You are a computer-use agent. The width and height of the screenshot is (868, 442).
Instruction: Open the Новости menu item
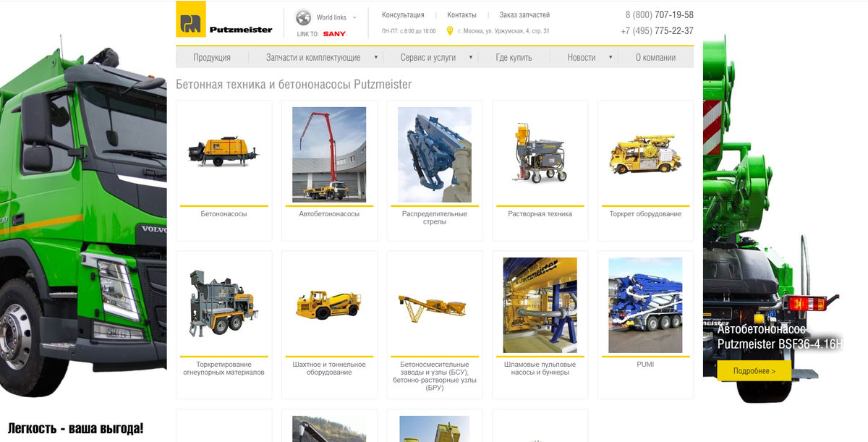coord(582,57)
